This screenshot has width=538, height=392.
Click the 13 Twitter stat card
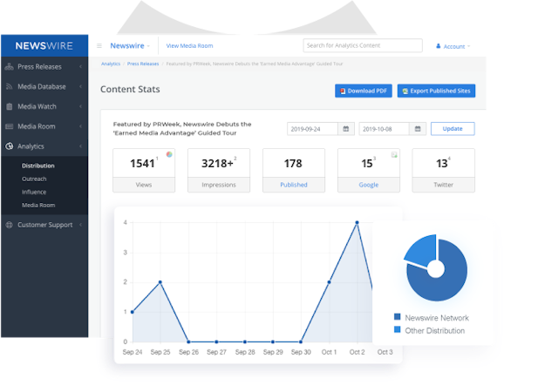coord(443,170)
